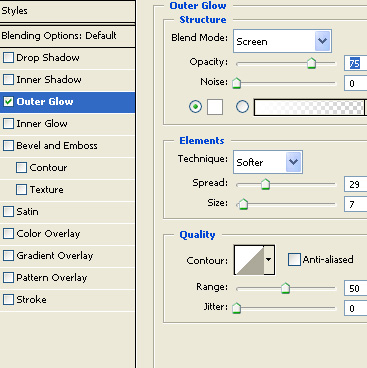Viewport: 367px width, 368px height.
Task: Uncheck the Outer Glow checkbox
Action: (8, 102)
